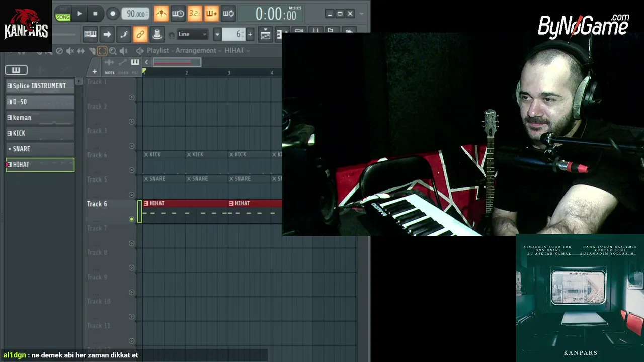Select the keman pattern

40,118
